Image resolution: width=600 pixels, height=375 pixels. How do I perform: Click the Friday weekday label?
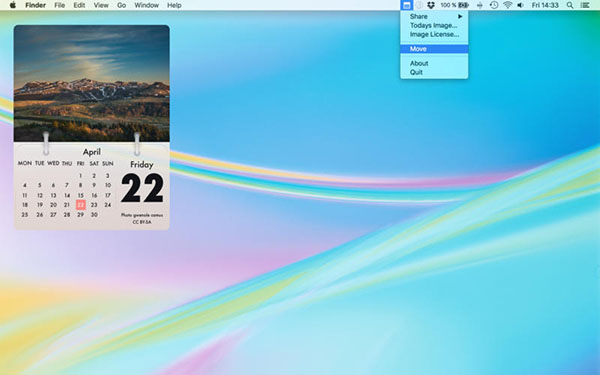click(x=142, y=165)
